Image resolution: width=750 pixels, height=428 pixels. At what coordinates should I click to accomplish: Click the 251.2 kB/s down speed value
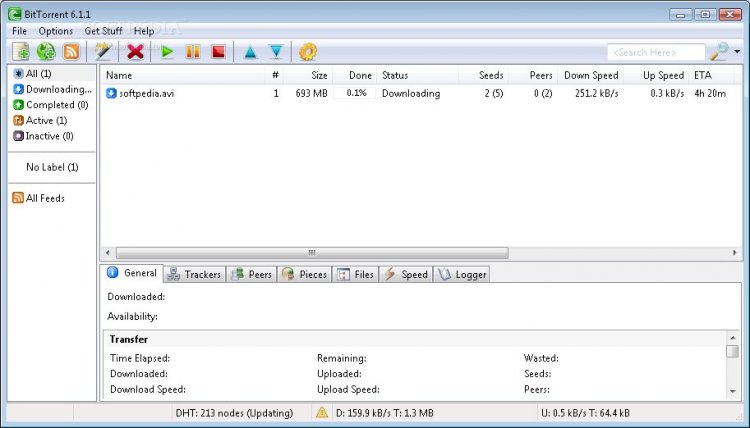point(596,94)
